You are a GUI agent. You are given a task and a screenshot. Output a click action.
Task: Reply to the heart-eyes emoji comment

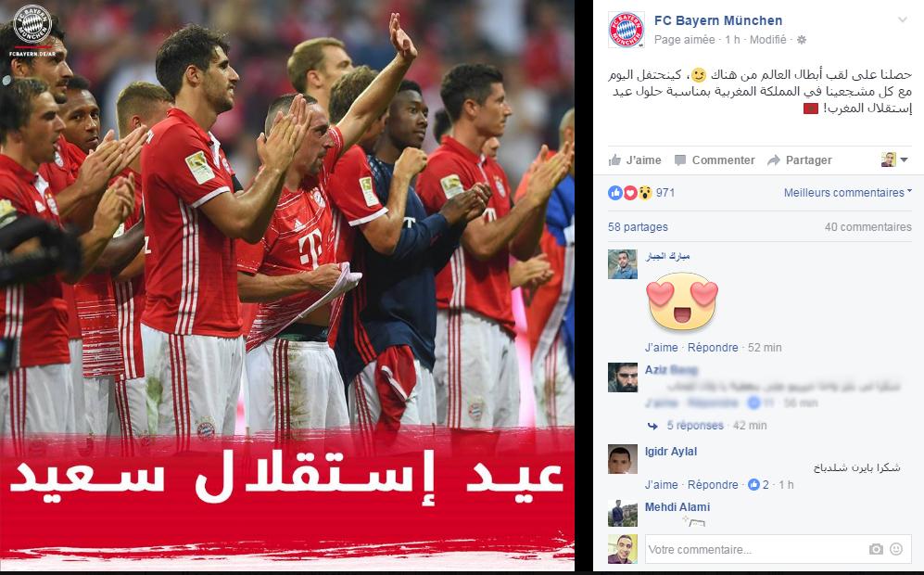tap(713, 348)
